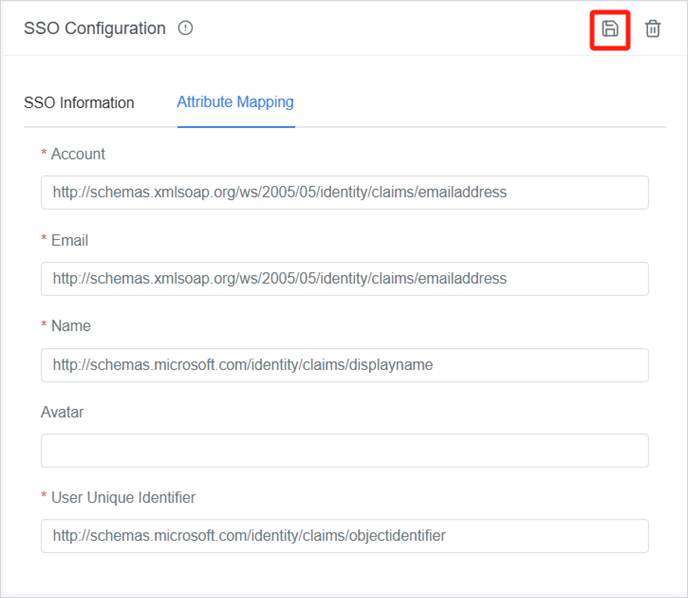Focus the Account attribute input field
Viewport: 688px width, 598px height.
[x=344, y=192]
